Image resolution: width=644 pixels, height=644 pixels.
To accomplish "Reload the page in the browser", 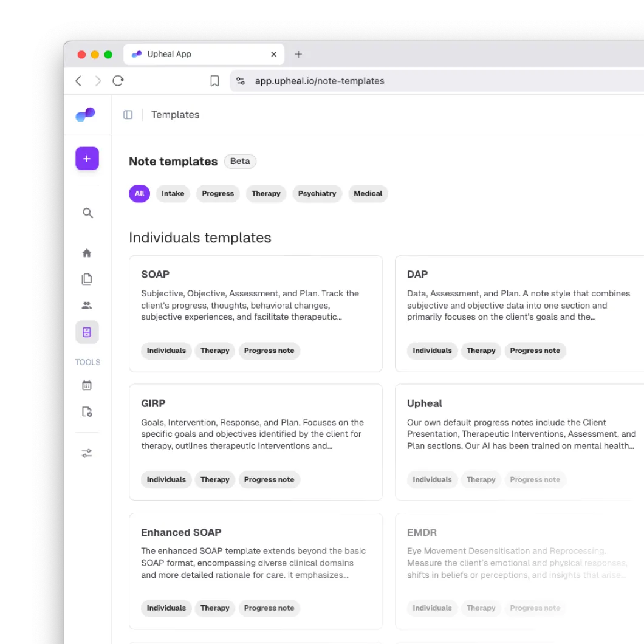I will click(x=118, y=81).
